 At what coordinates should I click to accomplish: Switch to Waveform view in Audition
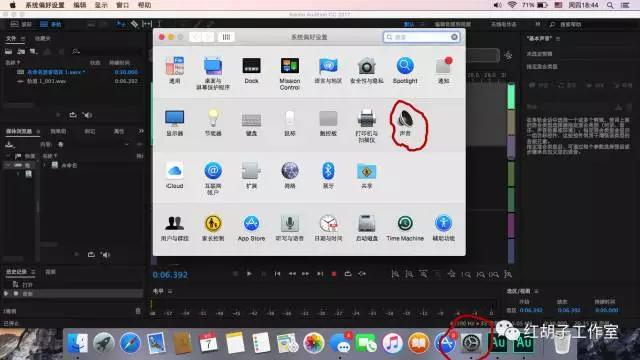21,24
